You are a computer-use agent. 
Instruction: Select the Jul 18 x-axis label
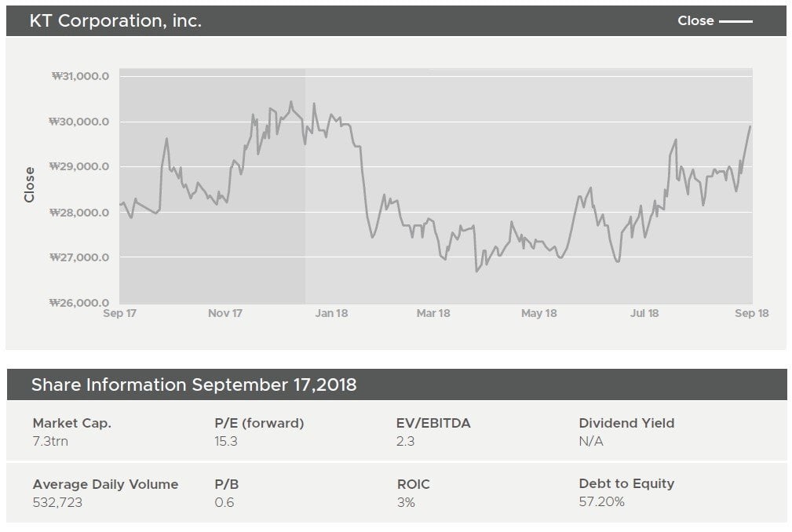click(x=644, y=313)
